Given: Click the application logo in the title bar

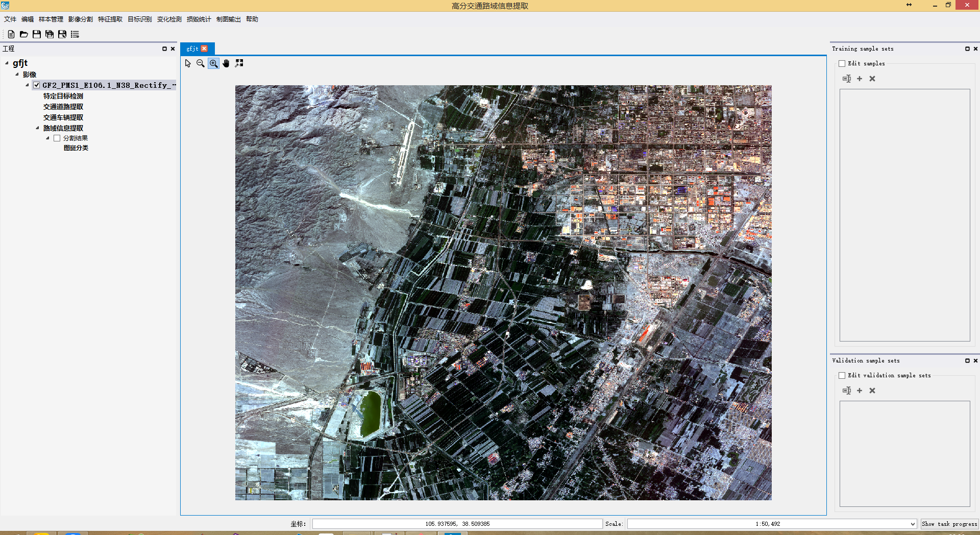Looking at the screenshot, I should coord(5,5).
